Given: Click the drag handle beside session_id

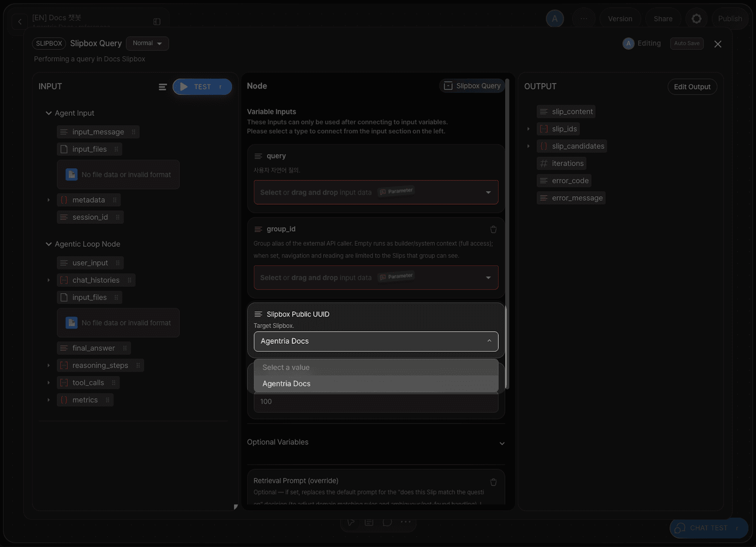Looking at the screenshot, I should click(118, 217).
